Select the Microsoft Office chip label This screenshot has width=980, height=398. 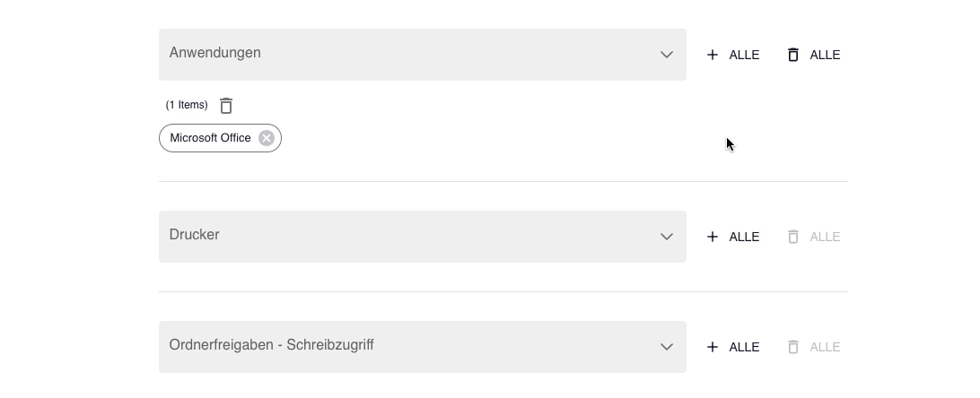tap(210, 138)
